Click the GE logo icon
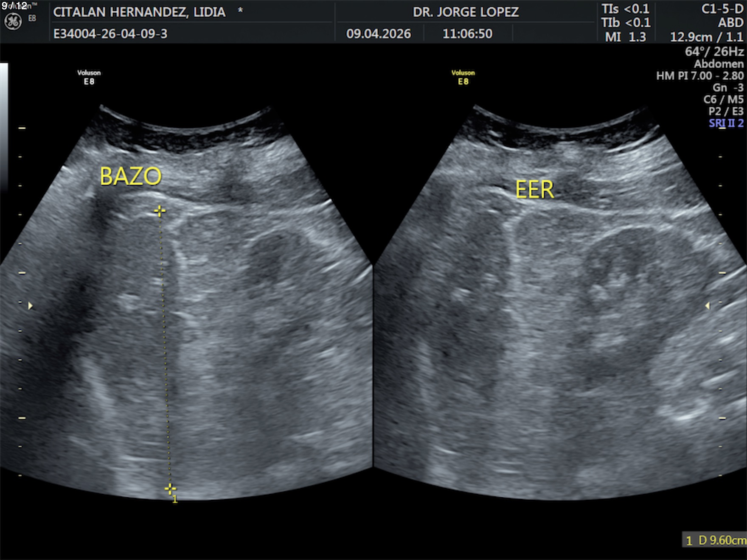 pos(13,22)
